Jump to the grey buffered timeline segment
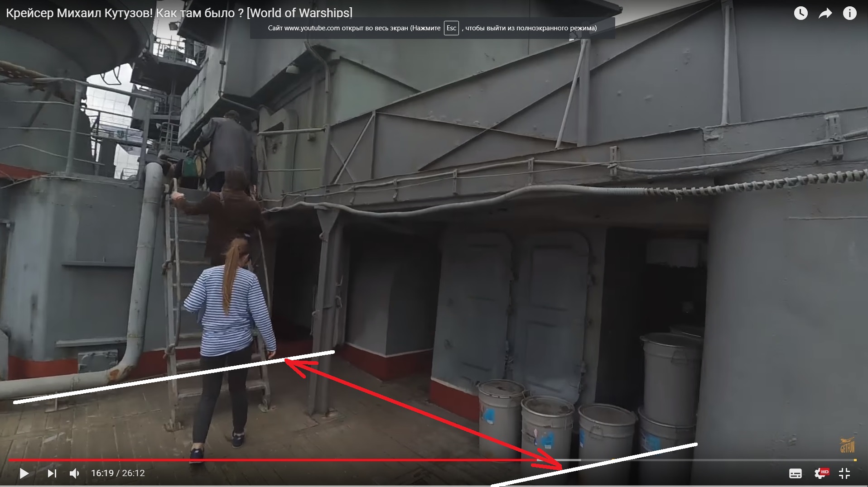This screenshot has width=868, height=487. [572, 460]
